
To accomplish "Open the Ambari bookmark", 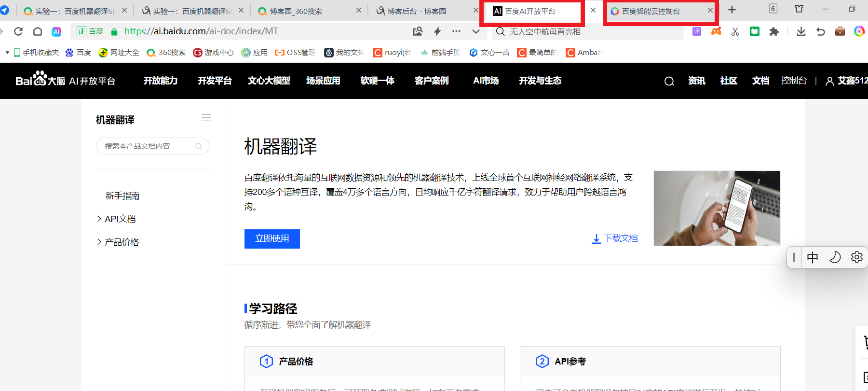I will coord(584,53).
